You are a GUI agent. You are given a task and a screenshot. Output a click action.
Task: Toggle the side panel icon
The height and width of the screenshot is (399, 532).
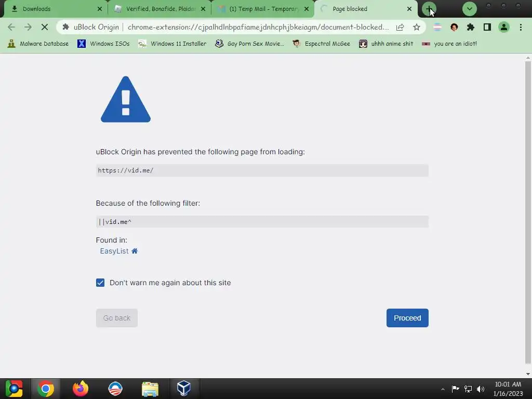(x=487, y=27)
